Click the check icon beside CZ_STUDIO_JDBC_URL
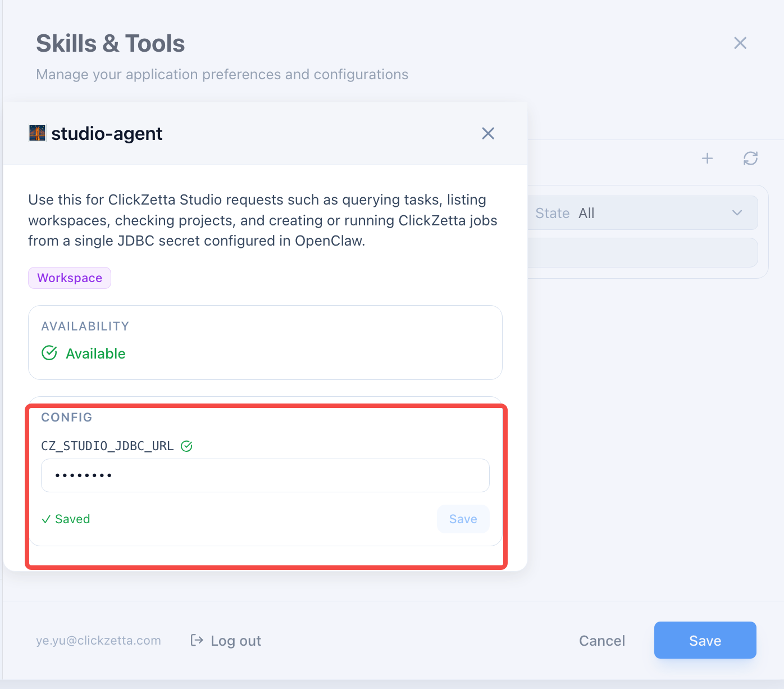Viewport: 784px width, 689px height. pyautogui.click(x=186, y=446)
